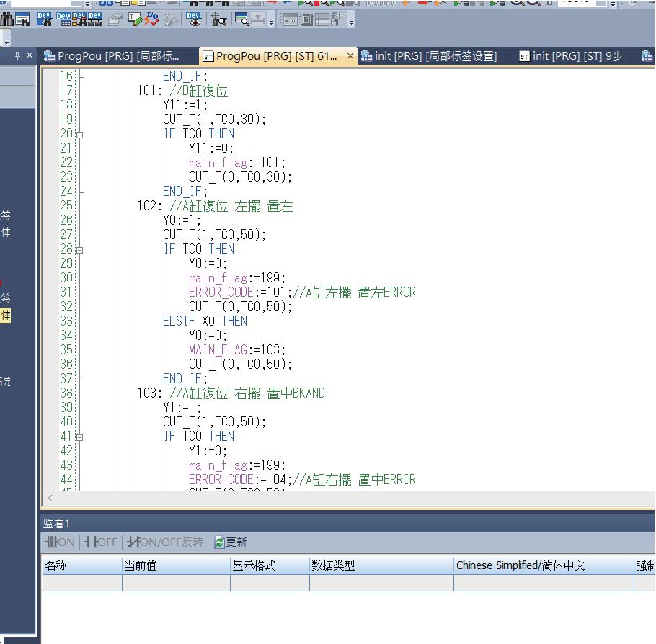Click the 名称 column header
The height and width of the screenshot is (644, 656).
pyautogui.click(x=82, y=565)
